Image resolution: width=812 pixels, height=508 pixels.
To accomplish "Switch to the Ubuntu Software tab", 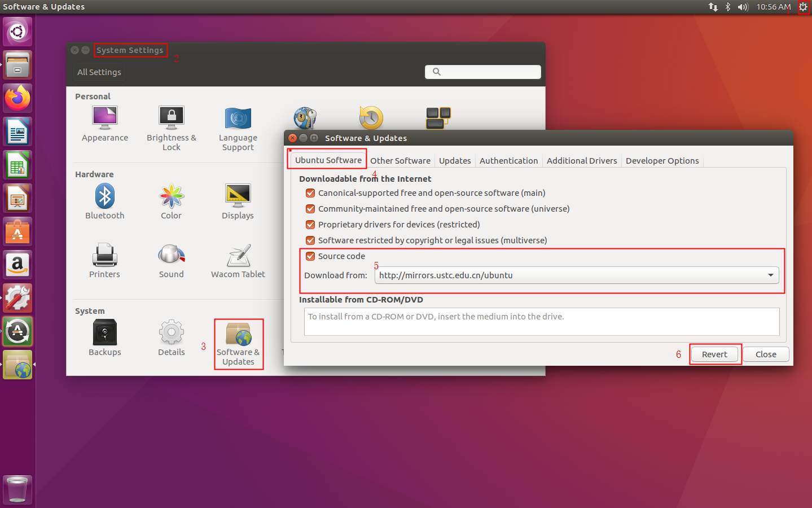I will 328,160.
